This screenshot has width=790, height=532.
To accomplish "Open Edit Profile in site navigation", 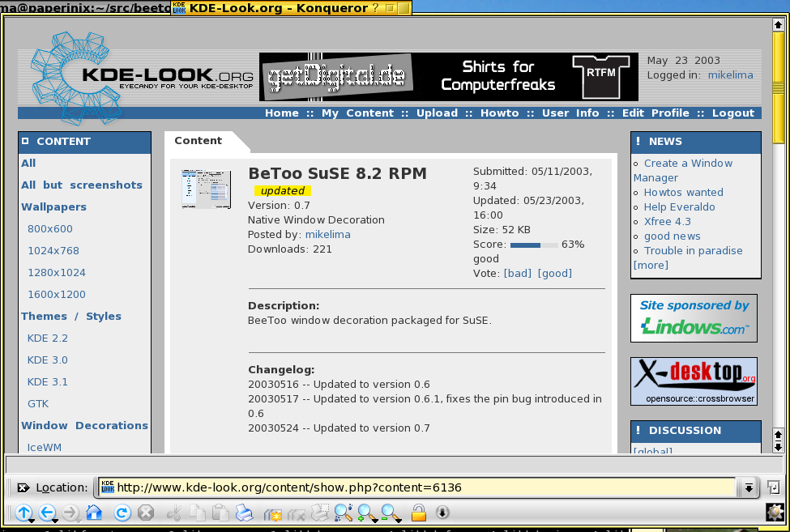I will click(x=655, y=113).
